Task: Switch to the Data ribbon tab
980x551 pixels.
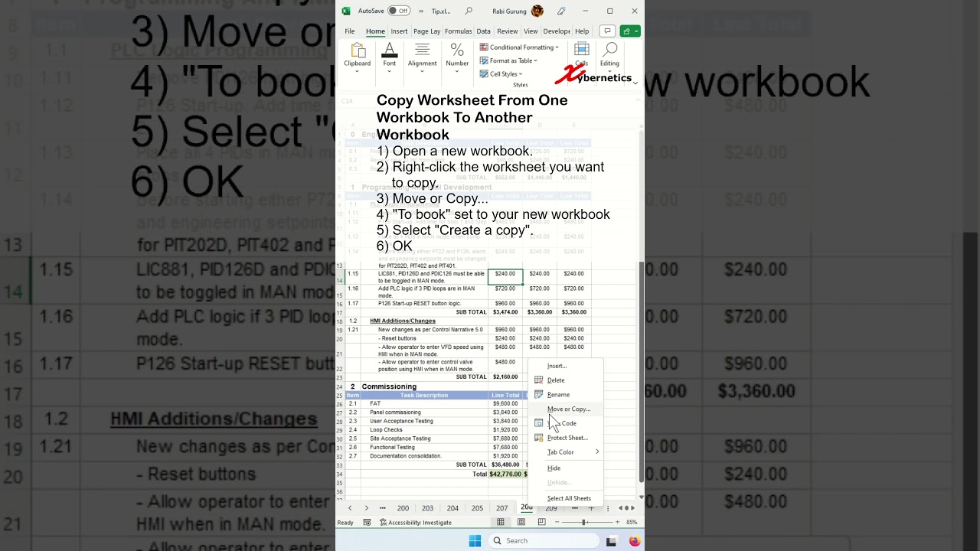Action: (x=483, y=31)
